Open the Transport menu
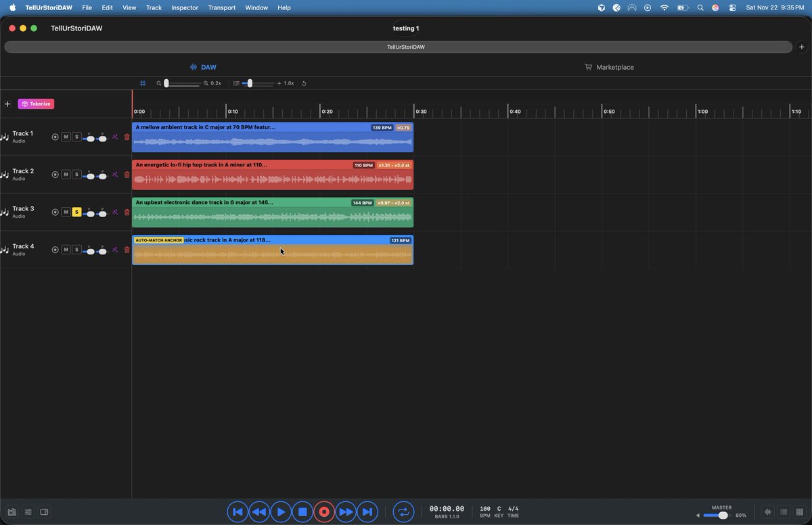Screen dimensions: 812x525 pos(221,7)
